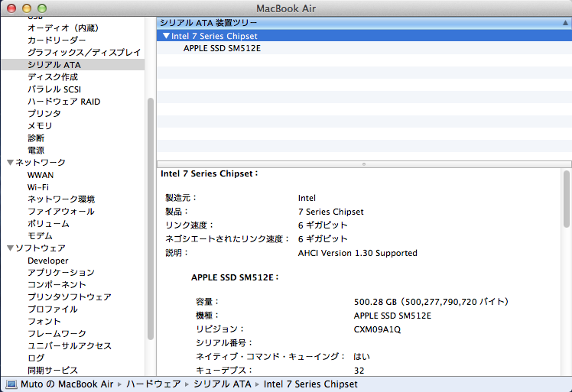
Task: Click the split pane divider handle
Action: pyautogui.click(x=364, y=164)
